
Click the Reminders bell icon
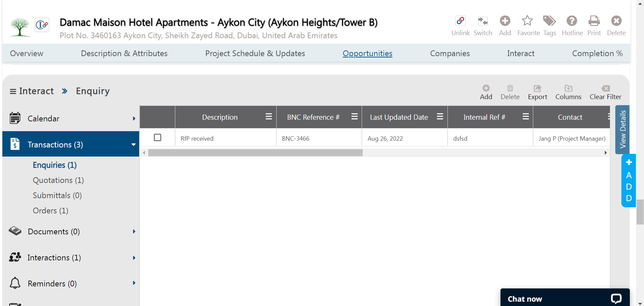pos(15,283)
